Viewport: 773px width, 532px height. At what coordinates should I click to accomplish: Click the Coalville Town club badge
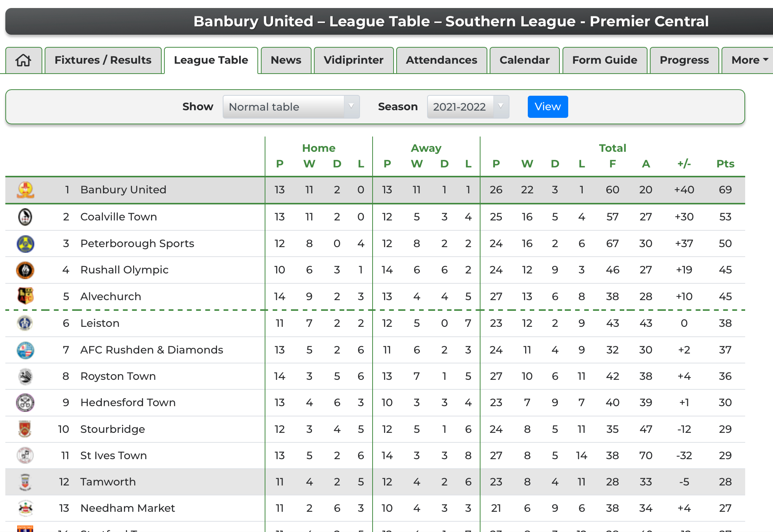pyautogui.click(x=25, y=217)
